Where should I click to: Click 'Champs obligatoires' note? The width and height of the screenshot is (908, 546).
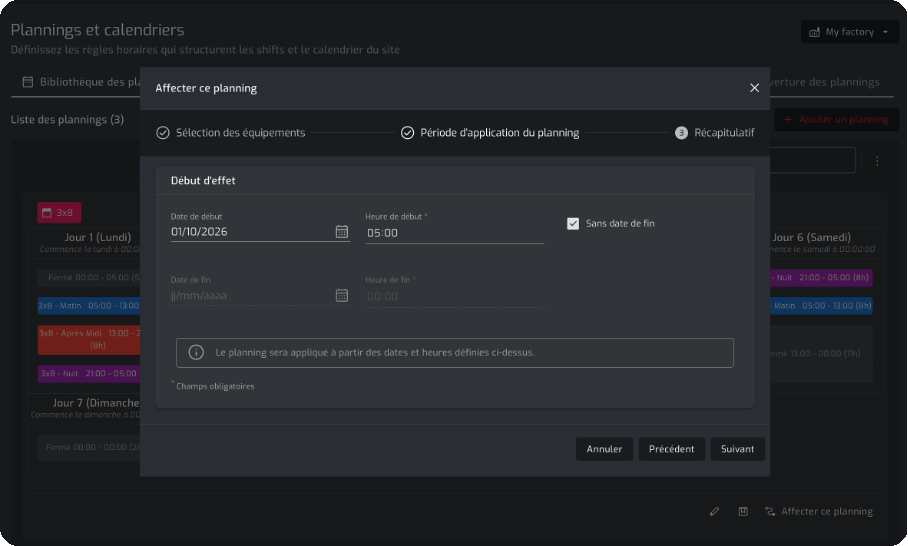[x=215, y=386]
